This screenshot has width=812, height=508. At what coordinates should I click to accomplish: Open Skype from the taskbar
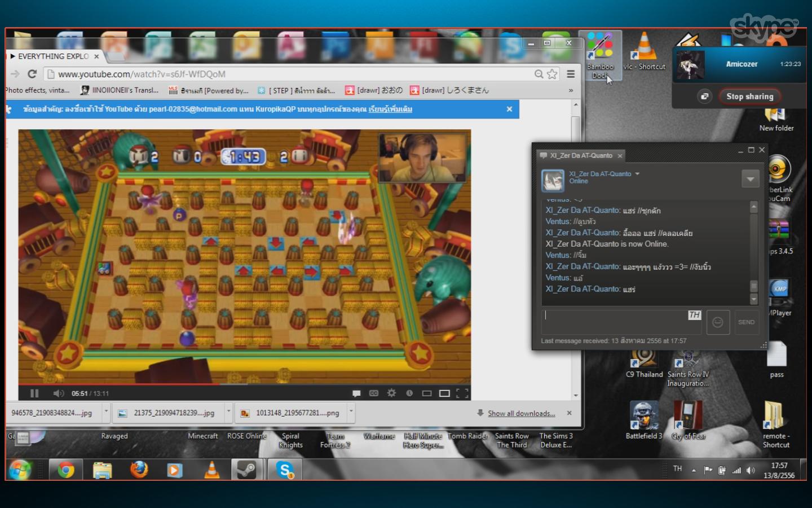click(285, 470)
